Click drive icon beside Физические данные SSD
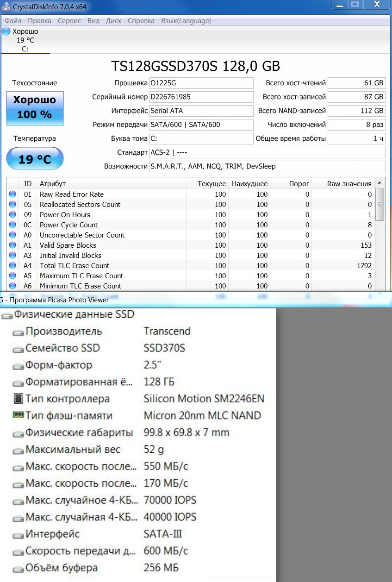The image size is (392, 582). point(7,315)
